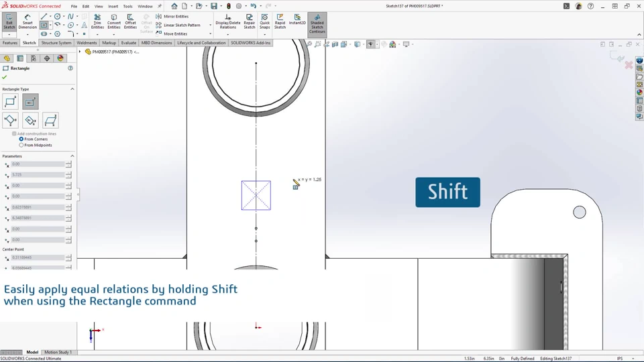Open the Window menu
This screenshot has width=644, height=362.
[145, 6]
